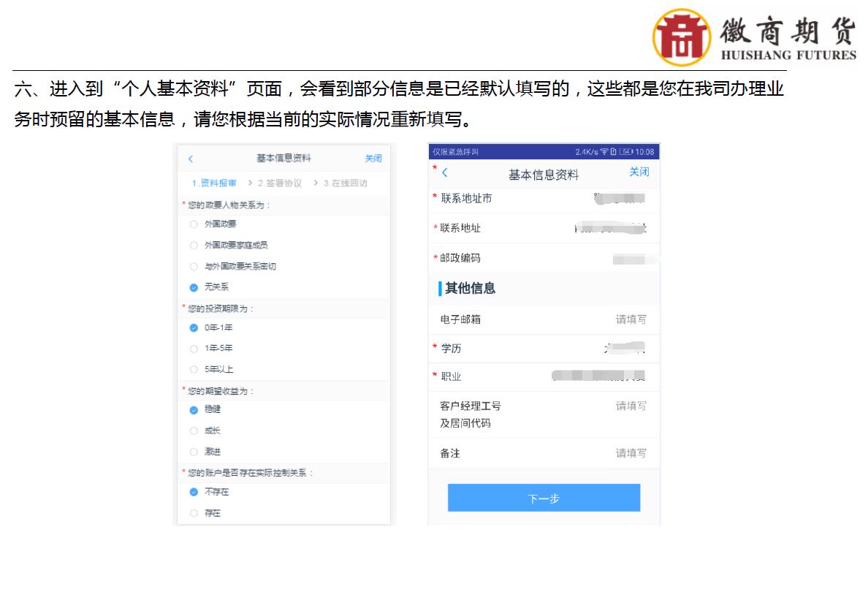Screen dimensions: 868x603
Task: Open the 联系地址市 city selector
Action: pyautogui.click(x=544, y=198)
